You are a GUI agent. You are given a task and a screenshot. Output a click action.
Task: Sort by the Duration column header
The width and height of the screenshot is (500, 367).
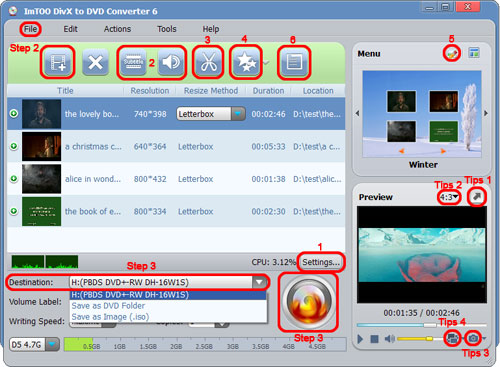[268, 91]
